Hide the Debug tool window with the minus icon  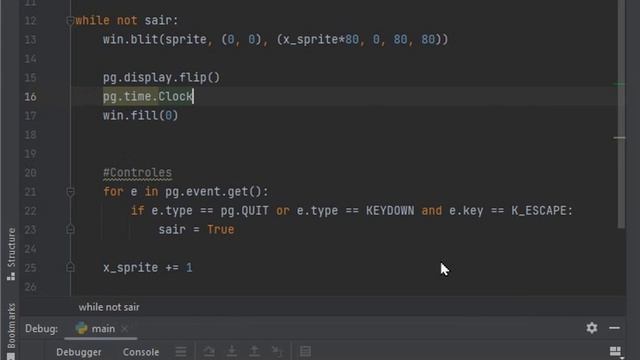614,328
